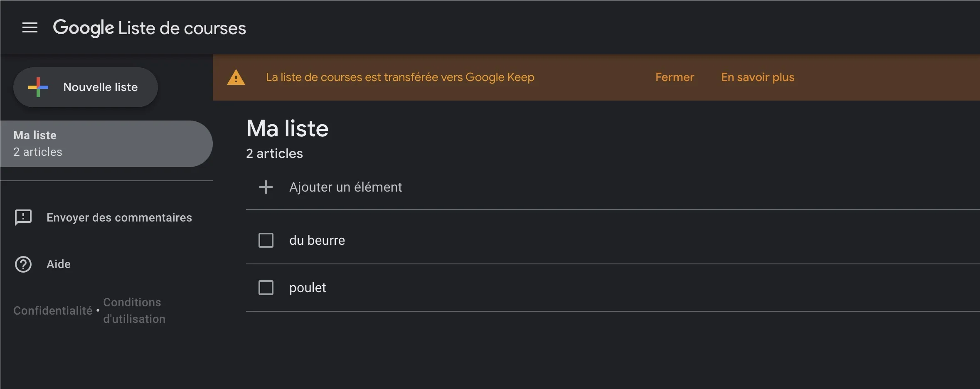Click the 'poulet' item text

click(x=308, y=288)
